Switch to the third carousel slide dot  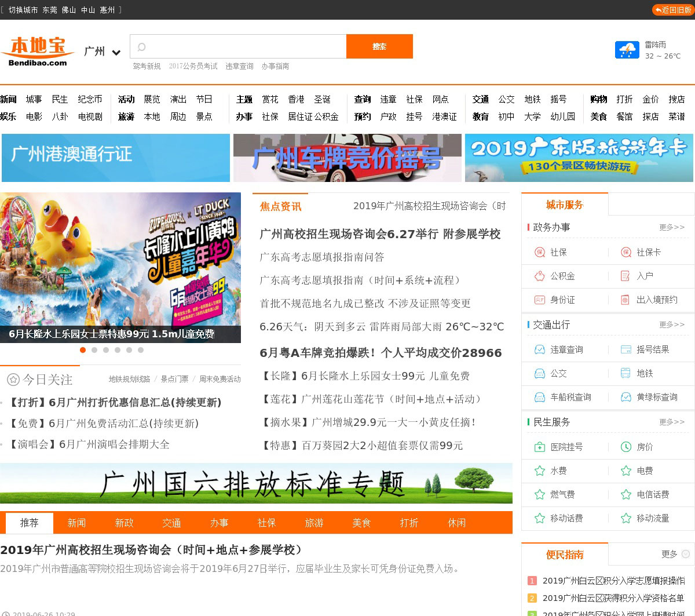click(106, 350)
